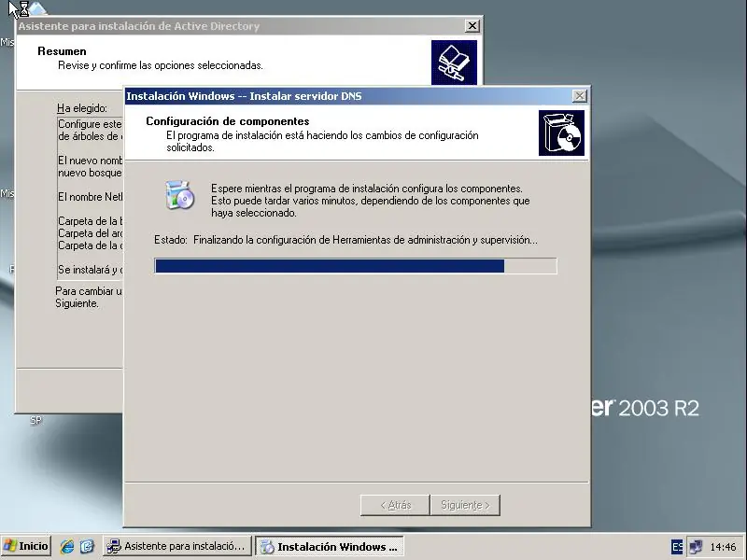The height and width of the screenshot is (560, 747).
Task: Open the Inicio start menu
Action: (x=26, y=546)
